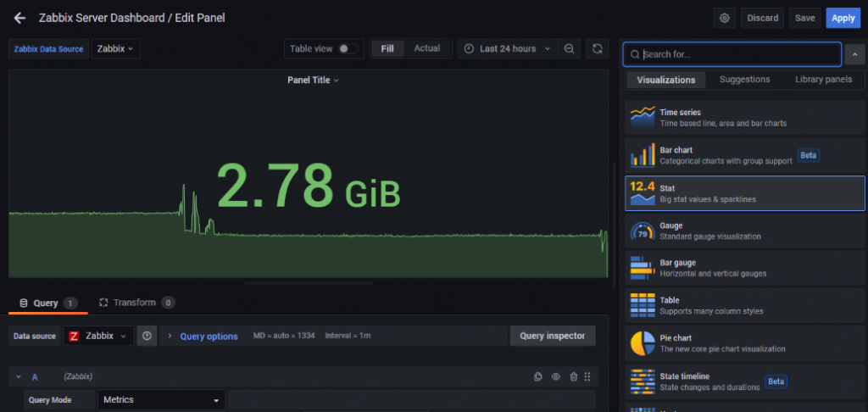Screen dimensions: 868x412
Task: Click the Beta badge on State timeline
Action: [776, 381]
